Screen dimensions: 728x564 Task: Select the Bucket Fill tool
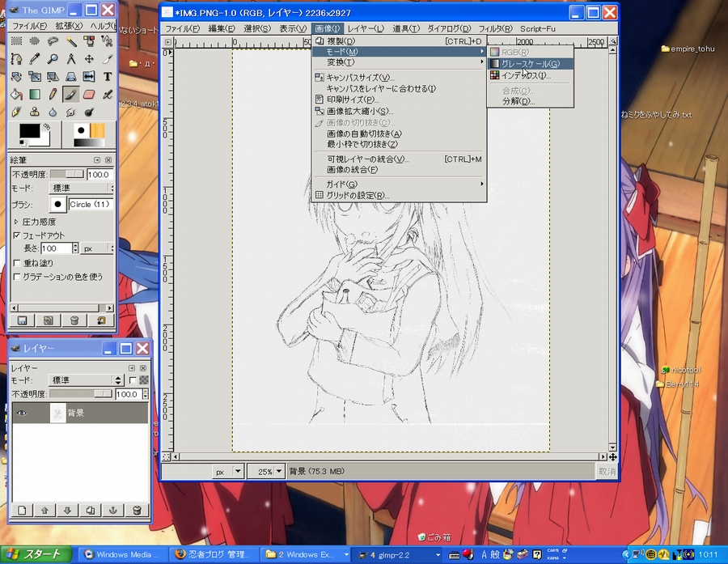pyautogui.click(x=17, y=95)
